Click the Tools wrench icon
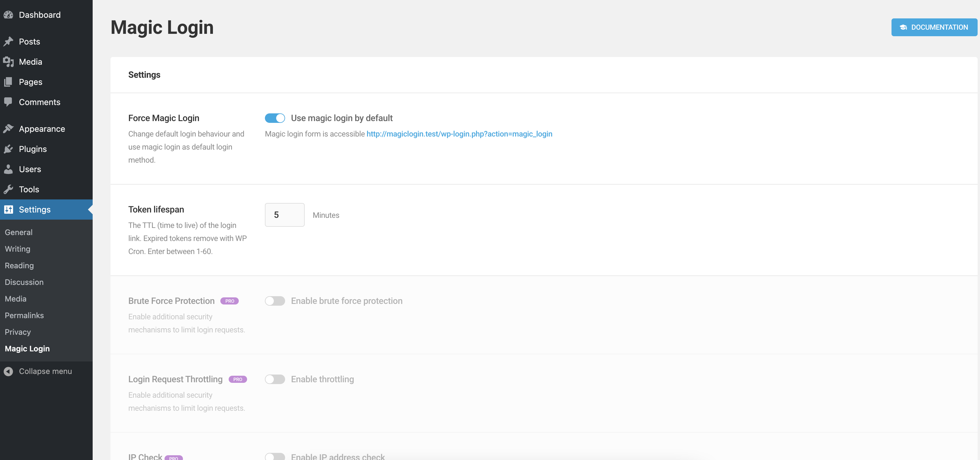The width and height of the screenshot is (980, 460). (8, 189)
